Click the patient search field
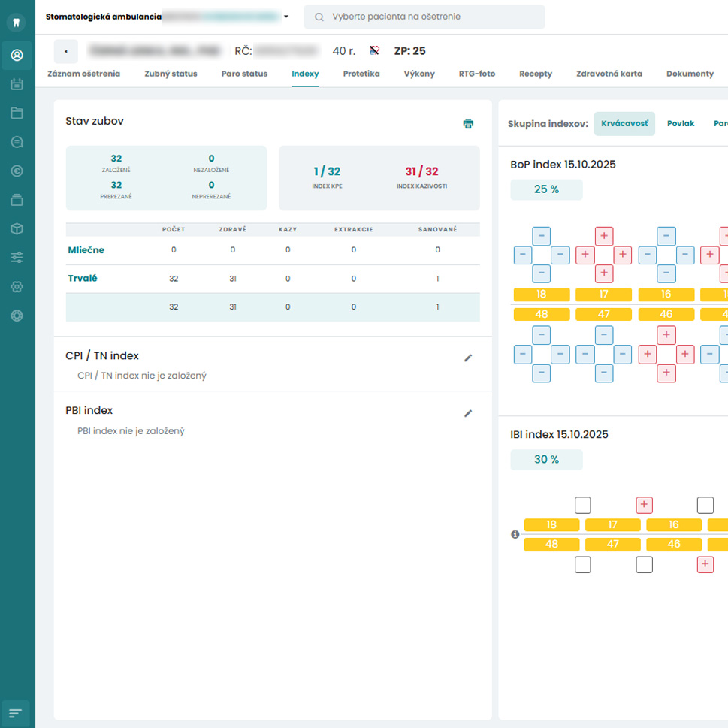 click(x=424, y=17)
